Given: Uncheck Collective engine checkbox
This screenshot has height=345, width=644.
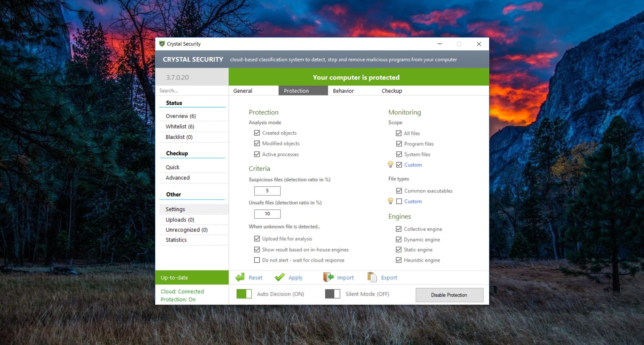Looking at the screenshot, I should point(399,229).
